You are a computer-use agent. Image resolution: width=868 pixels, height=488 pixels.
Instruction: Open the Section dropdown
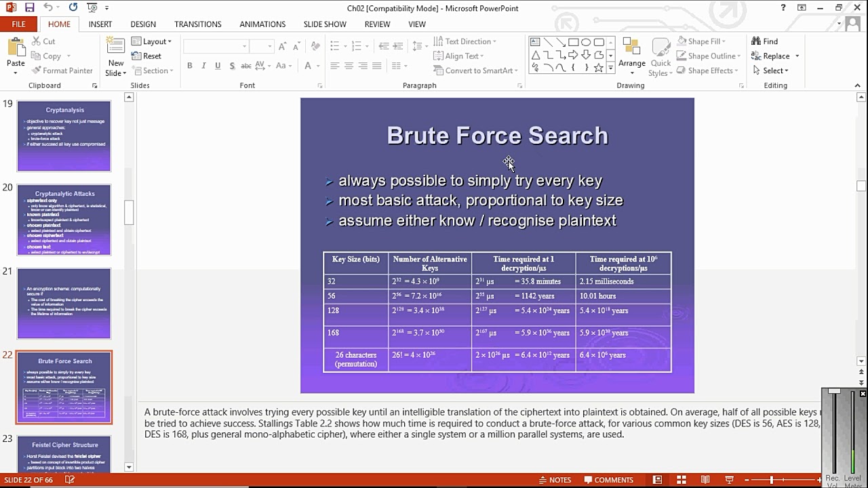click(153, 70)
